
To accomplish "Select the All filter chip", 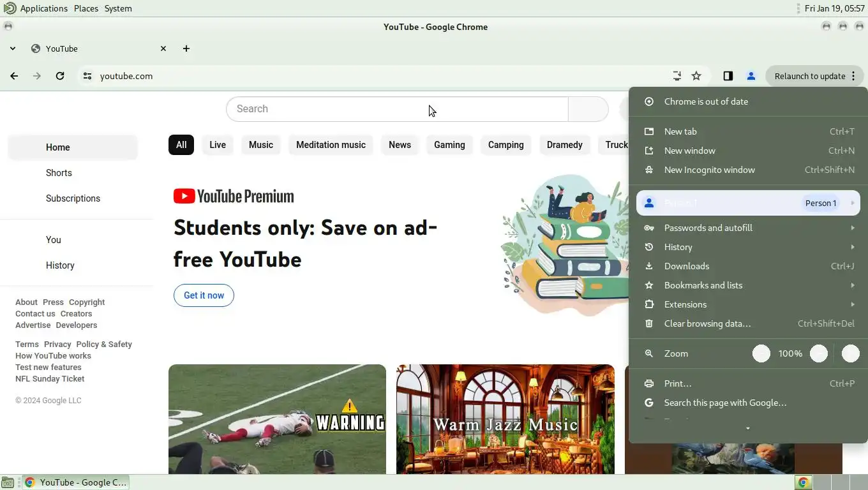I will (181, 145).
